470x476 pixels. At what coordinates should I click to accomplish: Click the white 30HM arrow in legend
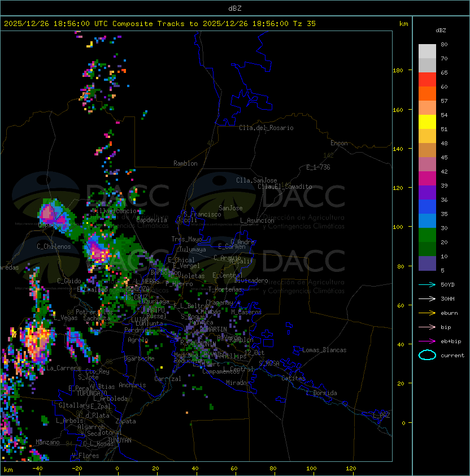pyautogui.click(x=427, y=298)
